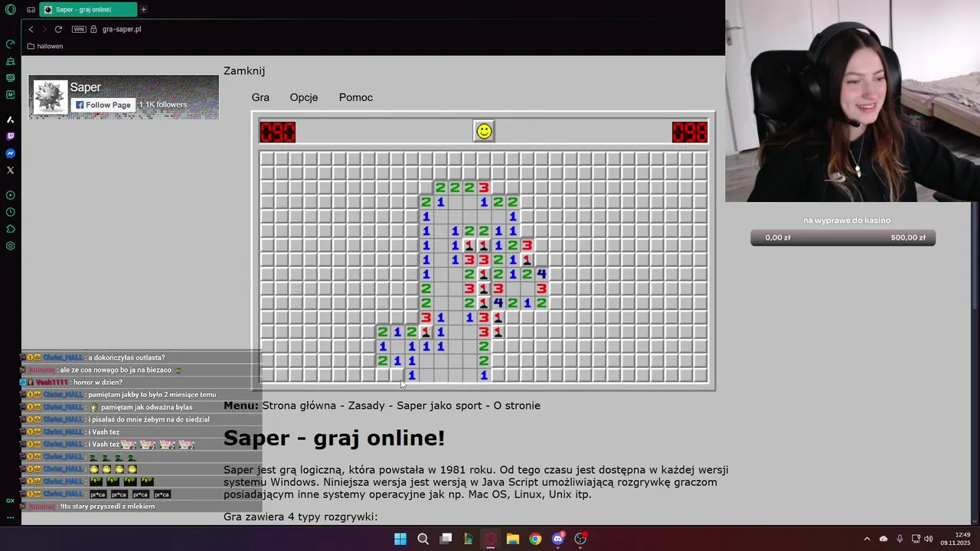Click the heading Saper - graj online!
This screenshot has width=980, height=551.
(334, 438)
